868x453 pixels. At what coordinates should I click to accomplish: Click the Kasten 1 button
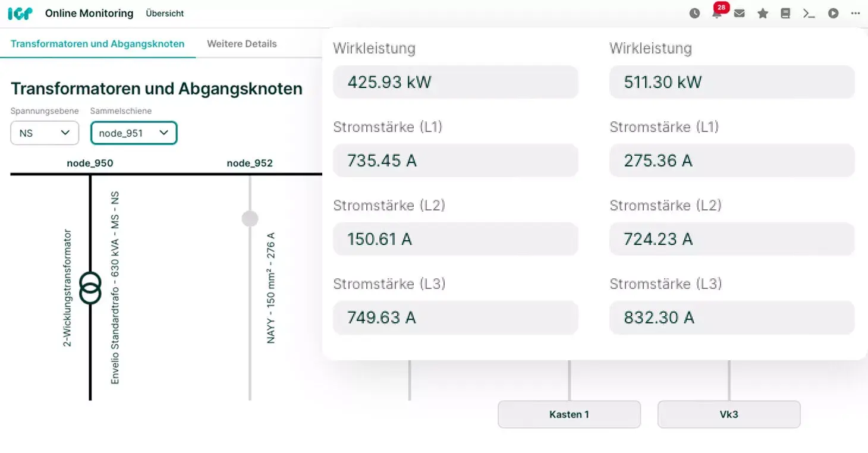pyautogui.click(x=569, y=414)
